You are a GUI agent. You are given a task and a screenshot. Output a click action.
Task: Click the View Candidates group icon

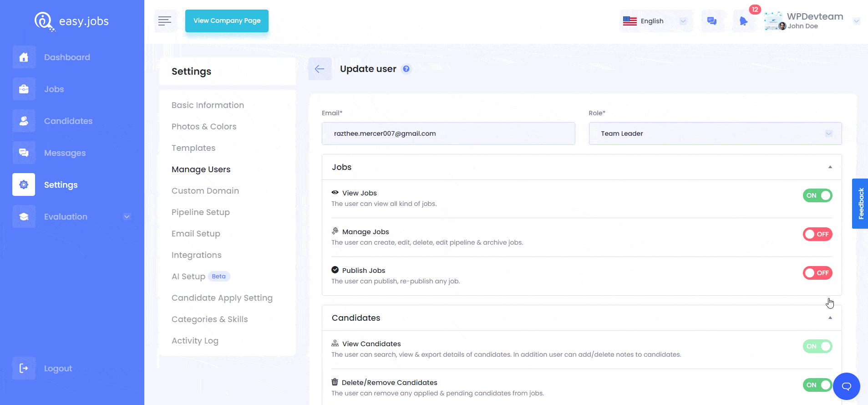coord(335,343)
